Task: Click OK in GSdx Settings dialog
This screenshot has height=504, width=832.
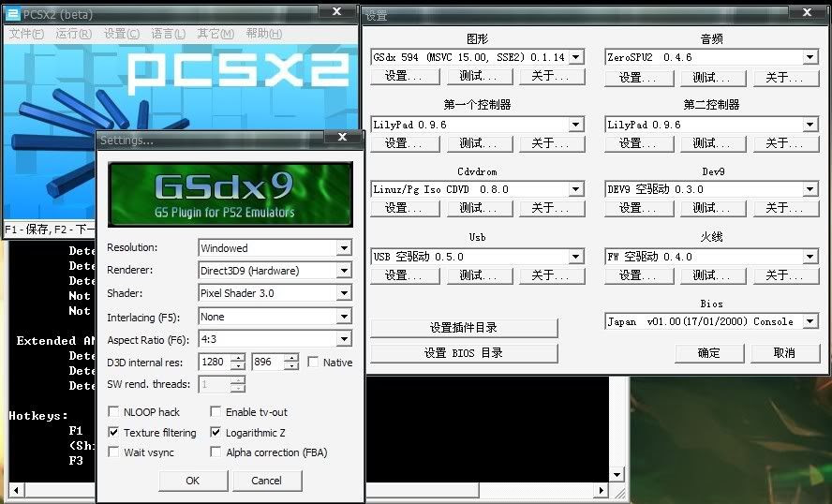Action: tap(193, 481)
